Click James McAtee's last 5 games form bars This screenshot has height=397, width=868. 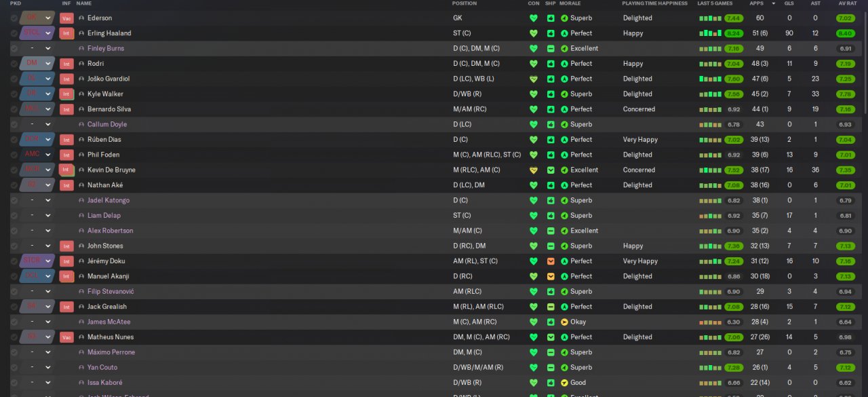[x=710, y=322]
